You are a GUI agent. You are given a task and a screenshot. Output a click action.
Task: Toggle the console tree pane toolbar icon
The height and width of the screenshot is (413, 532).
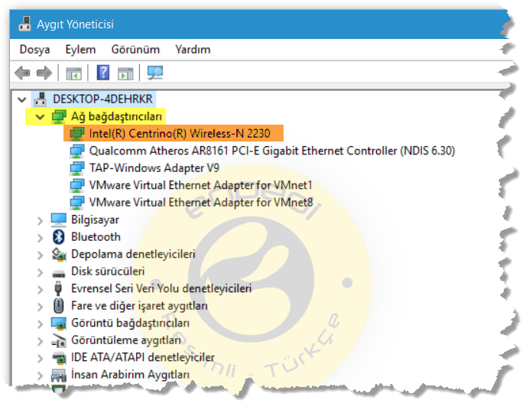click(73, 73)
